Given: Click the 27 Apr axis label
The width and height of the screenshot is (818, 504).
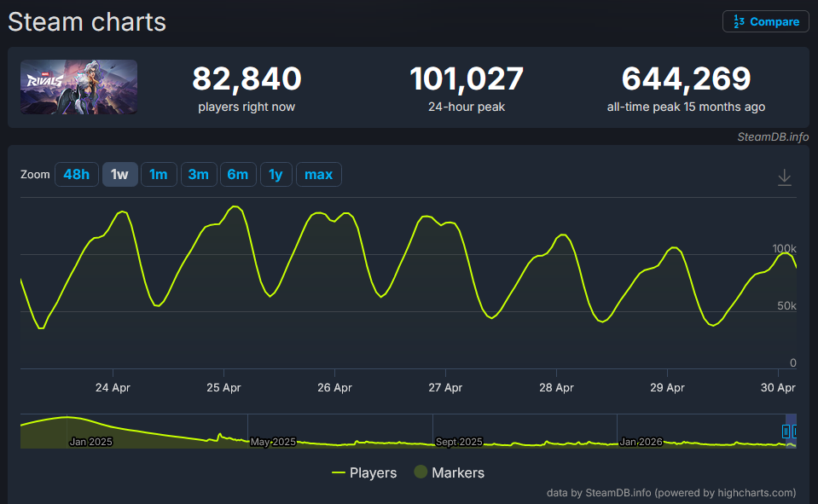Looking at the screenshot, I should tap(445, 388).
